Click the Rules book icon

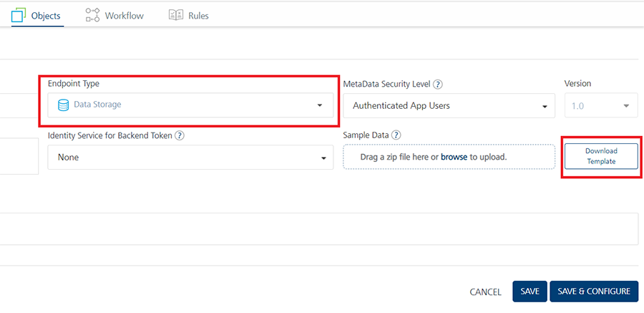[176, 15]
